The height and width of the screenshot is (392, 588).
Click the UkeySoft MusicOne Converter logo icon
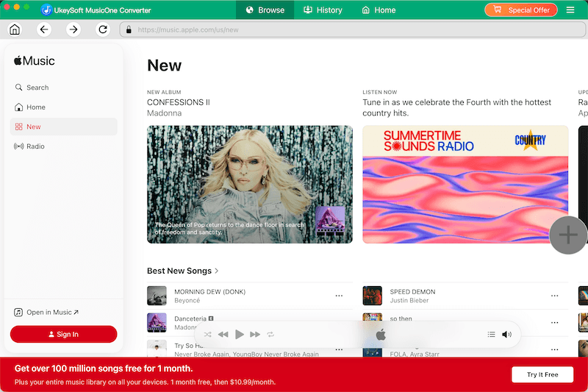(46, 10)
